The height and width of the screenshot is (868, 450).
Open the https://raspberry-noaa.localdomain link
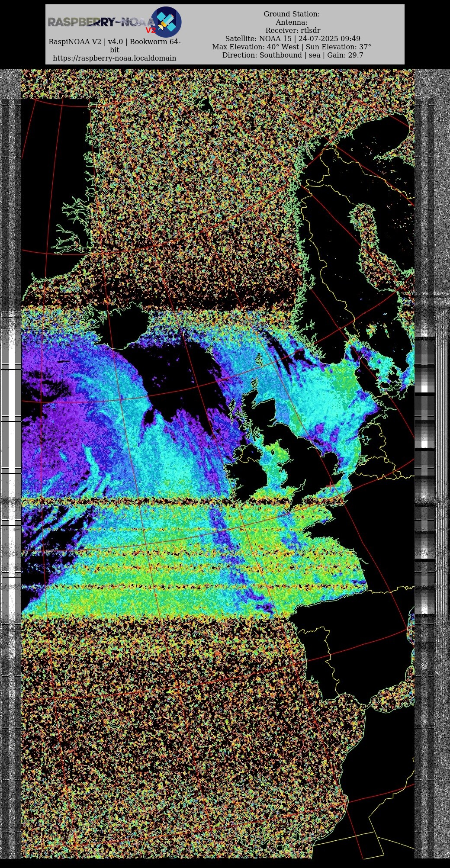click(x=115, y=58)
